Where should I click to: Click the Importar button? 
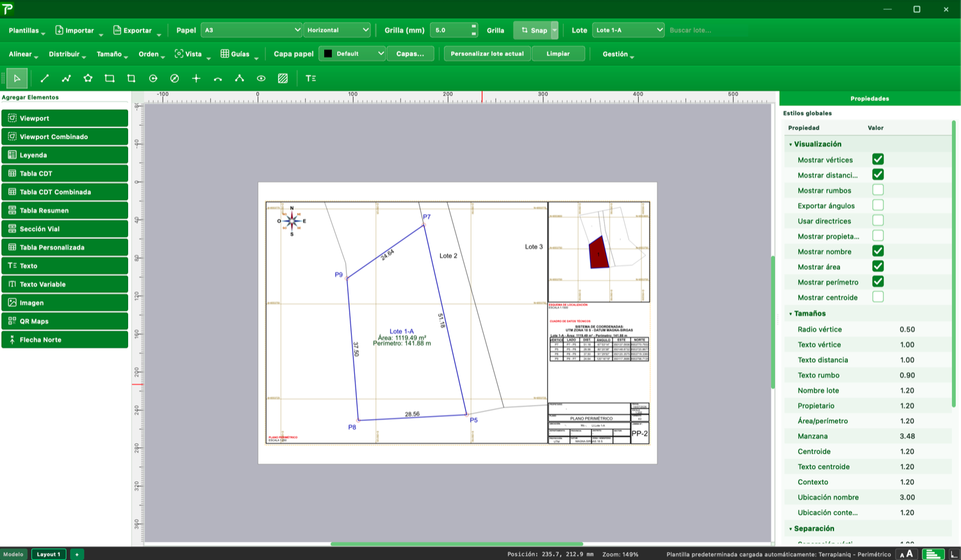pos(78,30)
